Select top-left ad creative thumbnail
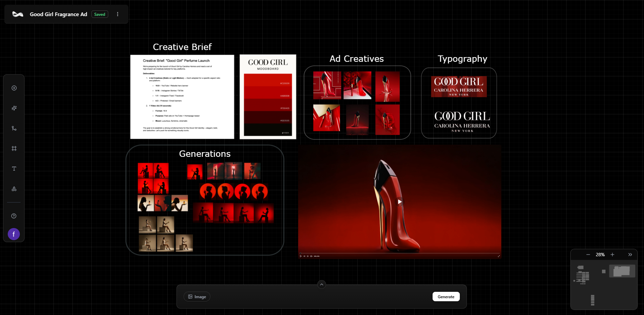Viewport: 644px width, 315px height. 327,85
